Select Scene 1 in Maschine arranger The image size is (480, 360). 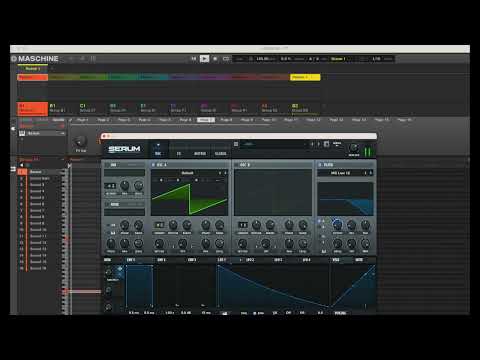(33, 69)
